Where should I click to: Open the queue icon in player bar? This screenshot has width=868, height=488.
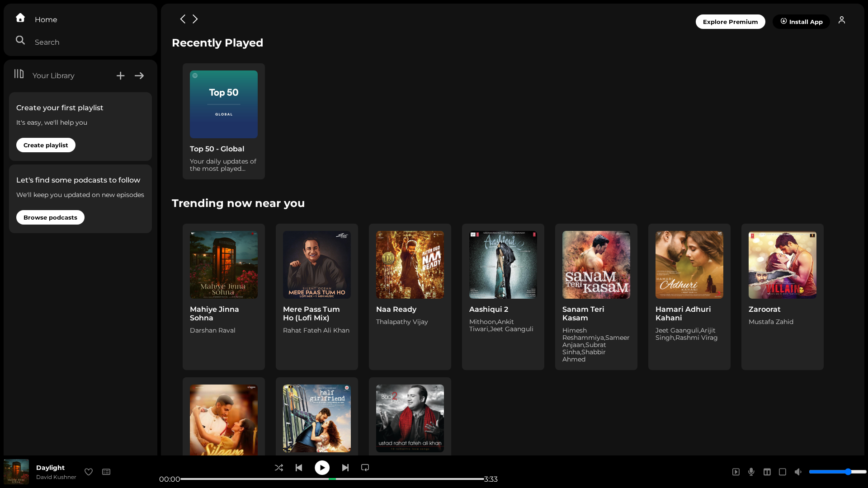pyautogui.click(x=767, y=472)
